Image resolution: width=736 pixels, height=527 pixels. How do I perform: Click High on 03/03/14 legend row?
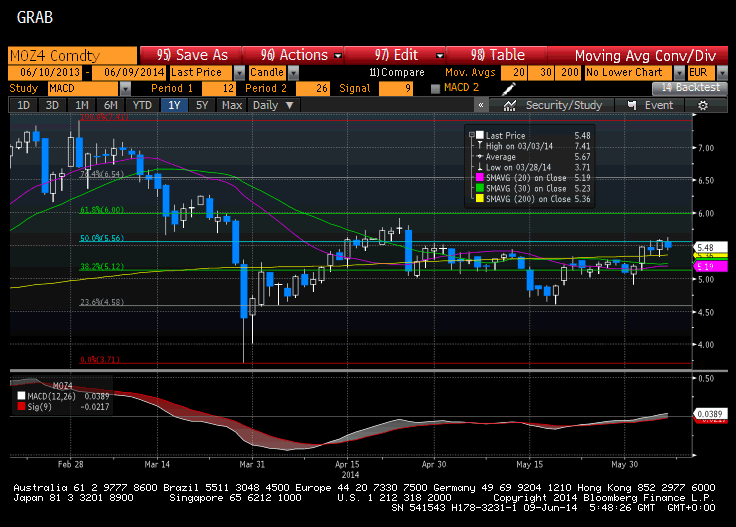(534, 146)
